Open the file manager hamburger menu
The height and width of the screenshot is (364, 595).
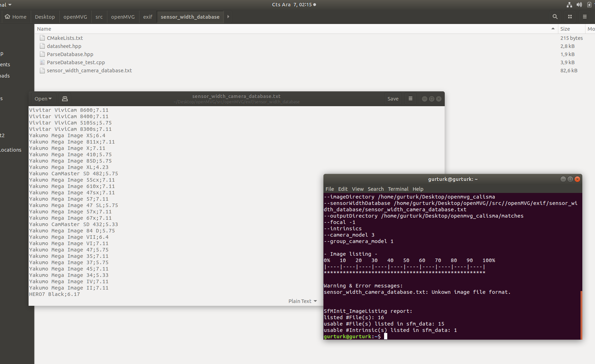tap(584, 17)
